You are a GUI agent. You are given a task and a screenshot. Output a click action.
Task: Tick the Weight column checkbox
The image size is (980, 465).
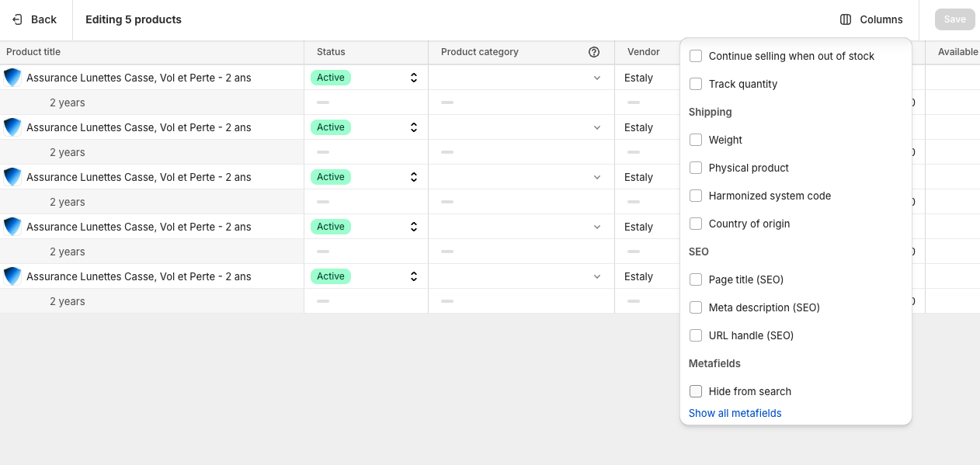(x=696, y=140)
